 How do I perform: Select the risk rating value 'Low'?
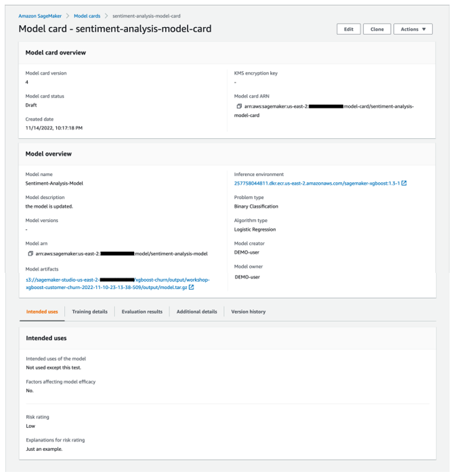pos(30,426)
